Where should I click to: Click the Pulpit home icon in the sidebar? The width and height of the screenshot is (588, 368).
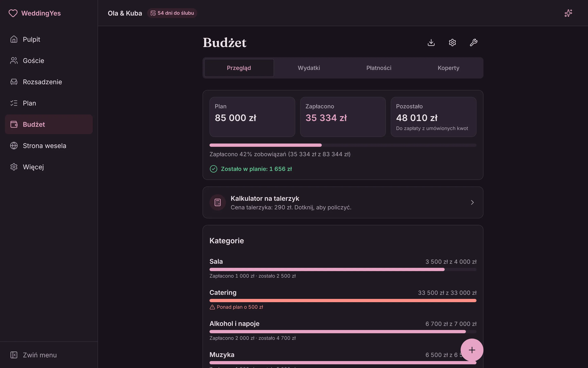point(14,39)
